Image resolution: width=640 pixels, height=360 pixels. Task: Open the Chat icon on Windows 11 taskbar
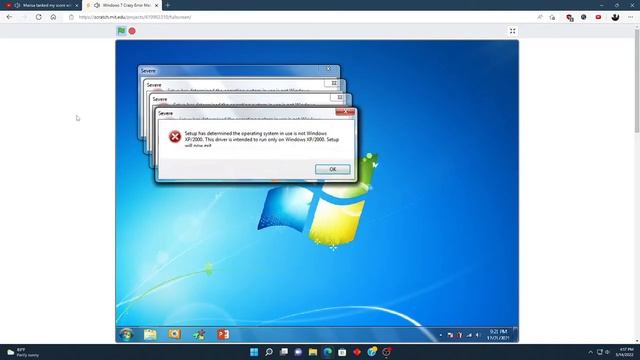click(298, 352)
